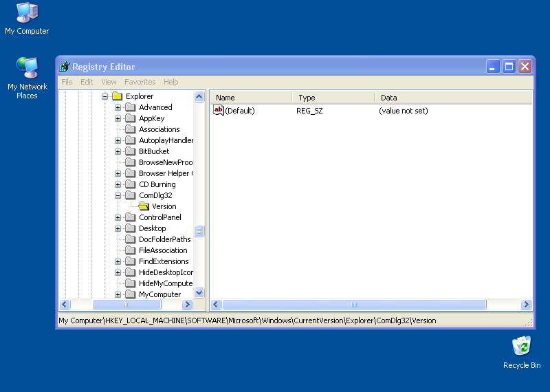Click the HideDesktopIcons folder icon
This screenshot has height=392, width=550.
(x=131, y=272)
